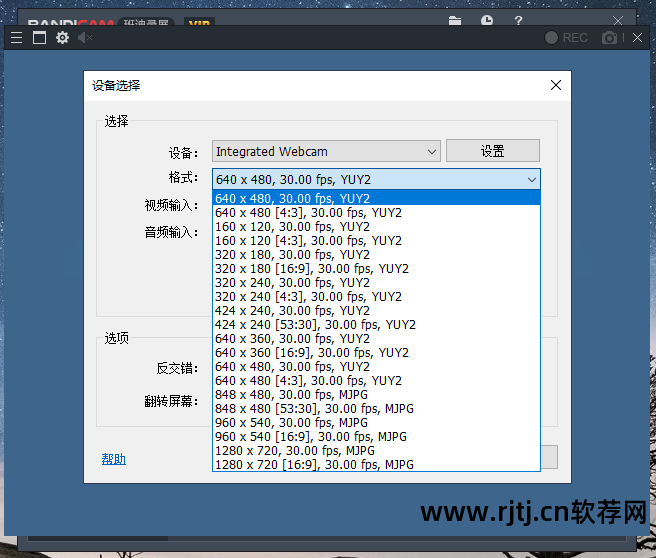Open the hamburger menu icon
Screen dimensions: 656x558
click(x=16, y=38)
